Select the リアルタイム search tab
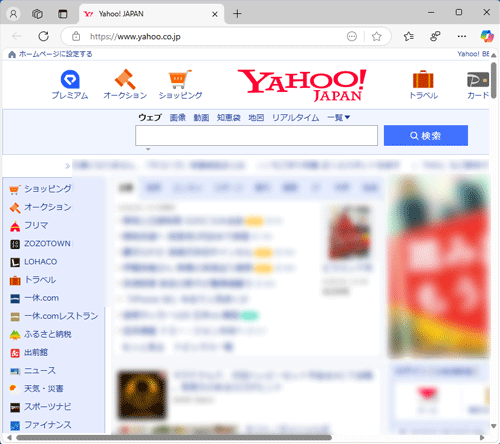500x444 pixels. coord(295,117)
